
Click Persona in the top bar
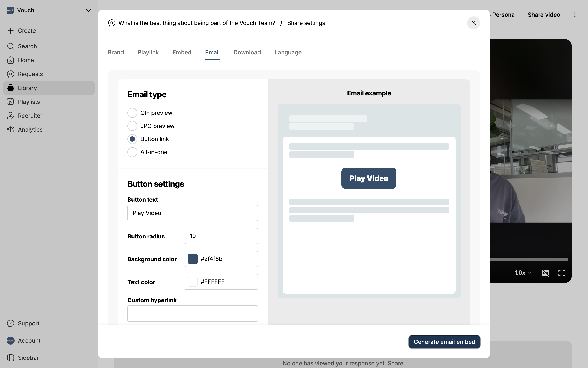(503, 15)
